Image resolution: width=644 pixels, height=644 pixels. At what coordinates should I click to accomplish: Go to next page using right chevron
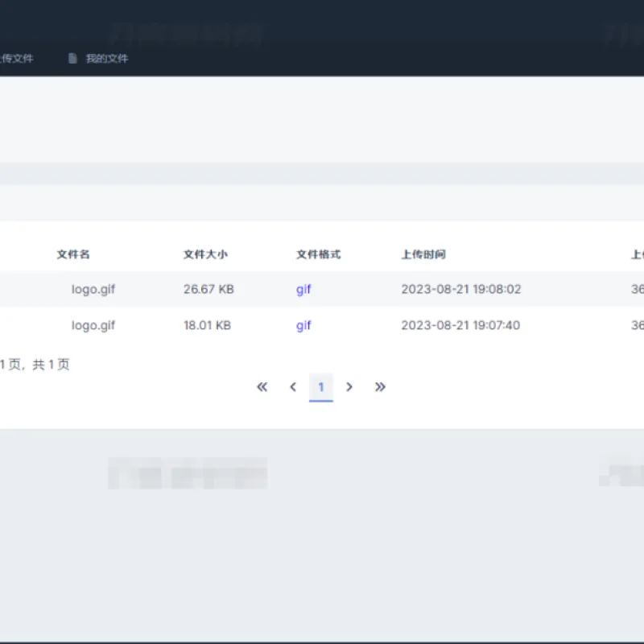[x=349, y=387]
